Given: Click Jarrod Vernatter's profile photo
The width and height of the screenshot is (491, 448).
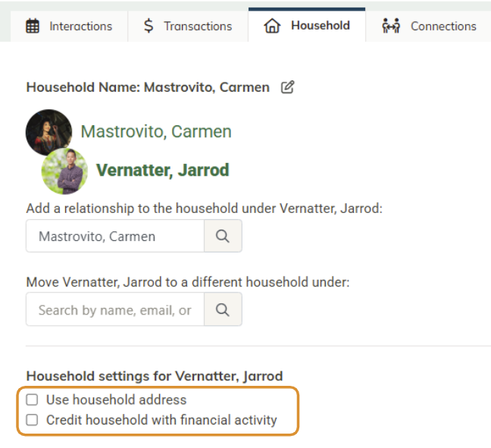Looking at the screenshot, I should tap(64, 171).
